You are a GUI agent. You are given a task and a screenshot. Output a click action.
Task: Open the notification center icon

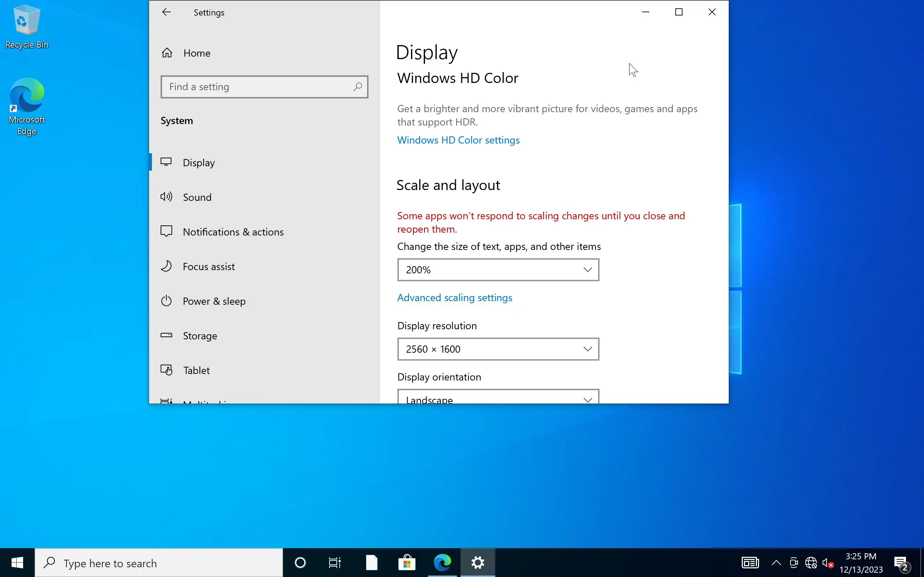pyautogui.click(x=902, y=563)
